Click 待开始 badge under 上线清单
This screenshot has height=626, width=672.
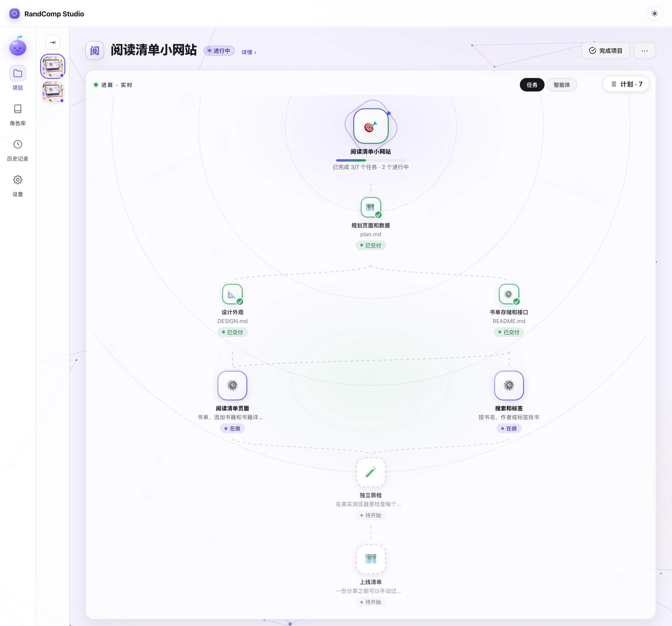pyautogui.click(x=371, y=602)
